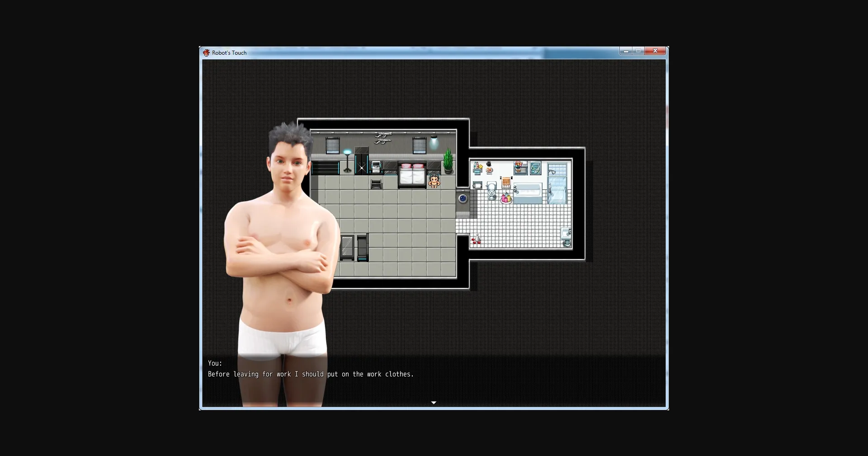Click the bathtub in the bathroom
Viewport: 868px width, 456px height.
527,193
